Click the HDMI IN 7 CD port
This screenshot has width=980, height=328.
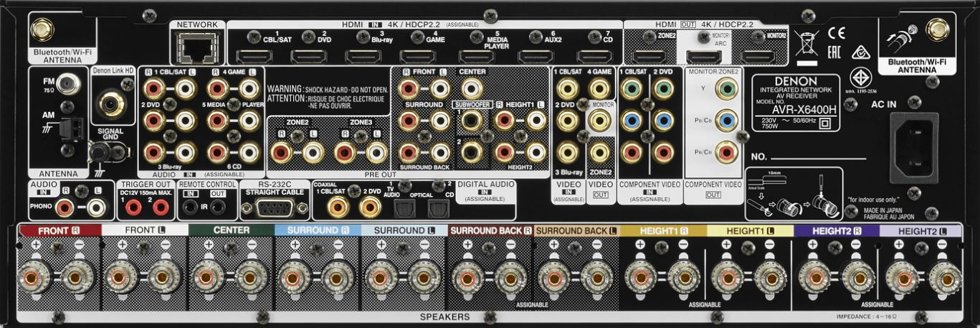click(x=594, y=56)
